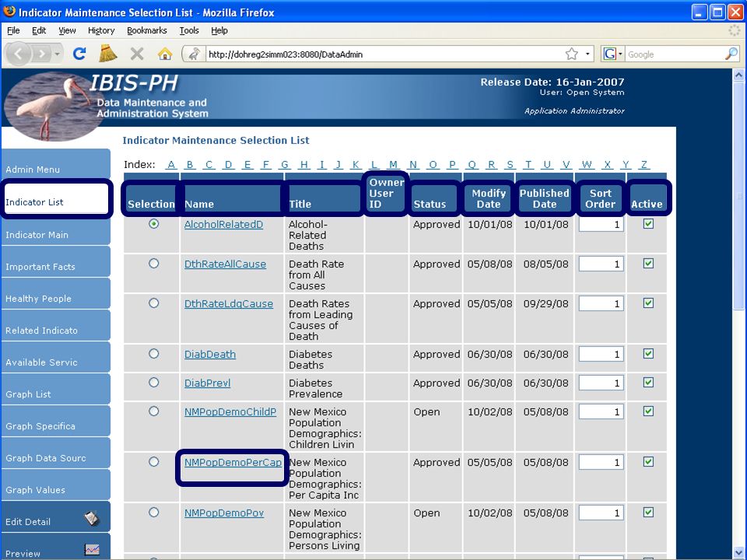Jump to index letter Z

(644, 165)
